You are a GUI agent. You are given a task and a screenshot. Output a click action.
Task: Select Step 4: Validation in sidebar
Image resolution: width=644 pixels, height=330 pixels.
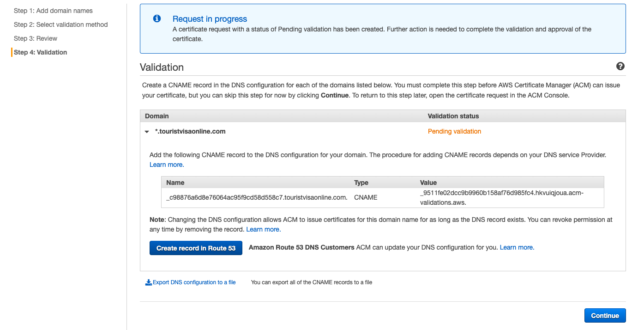pyautogui.click(x=40, y=52)
